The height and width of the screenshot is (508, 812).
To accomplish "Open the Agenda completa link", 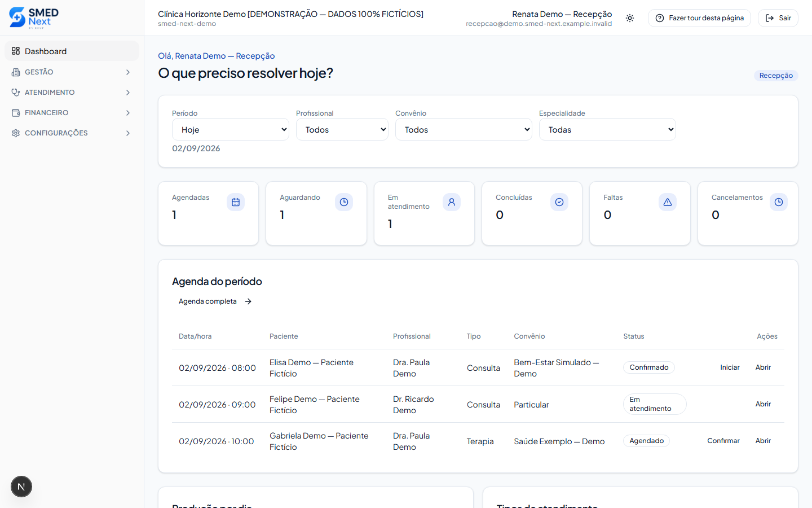I will click(x=215, y=301).
